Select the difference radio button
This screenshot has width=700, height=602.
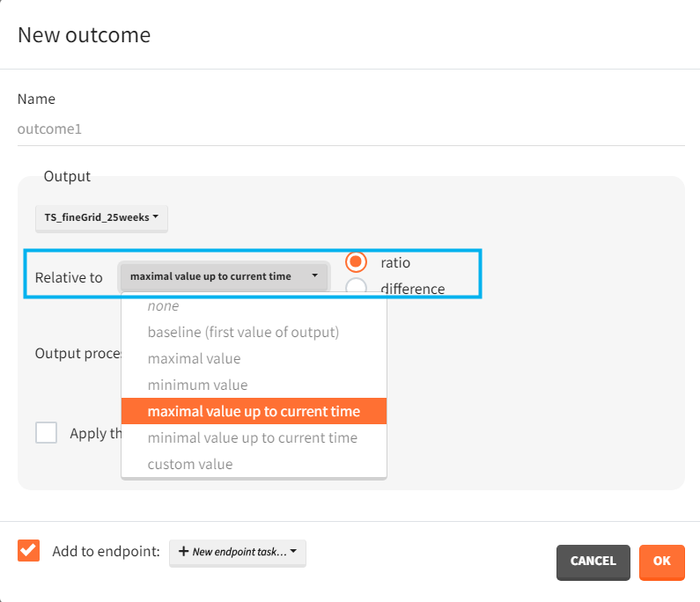coord(357,288)
